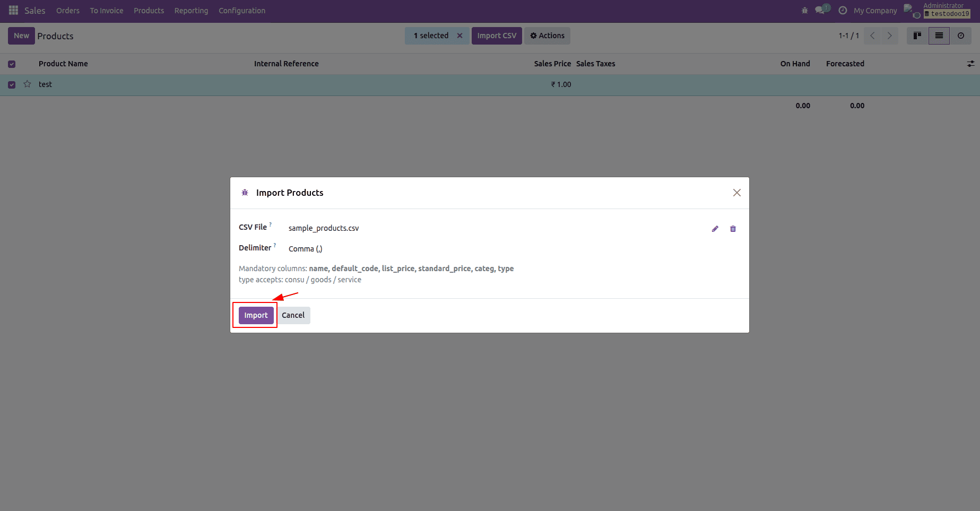Switch to Kanban view
The image size is (980, 511).
(917, 36)
